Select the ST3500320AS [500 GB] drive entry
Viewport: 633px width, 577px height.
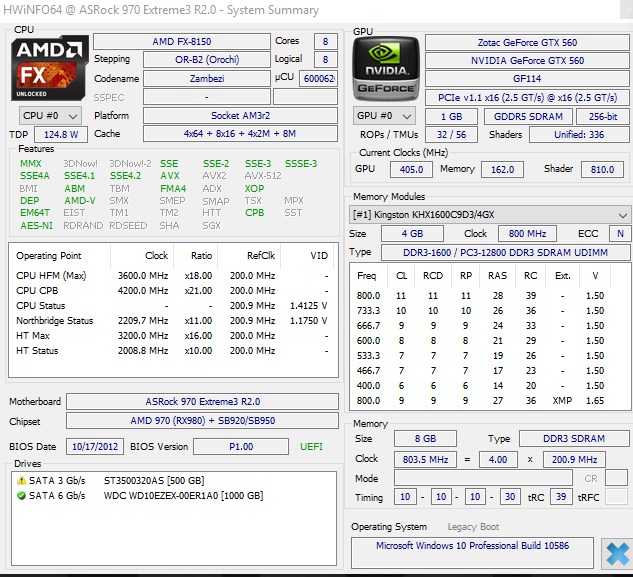[154, 480]
